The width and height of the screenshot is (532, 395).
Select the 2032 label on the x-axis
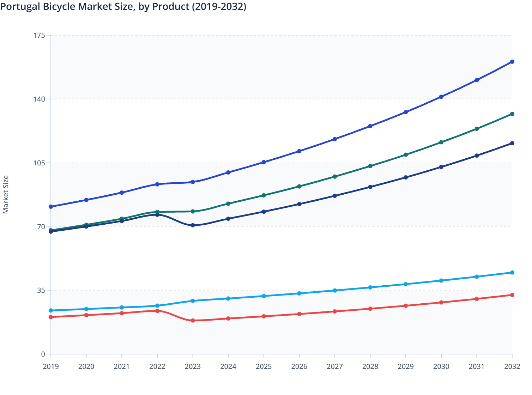(512, 367)
